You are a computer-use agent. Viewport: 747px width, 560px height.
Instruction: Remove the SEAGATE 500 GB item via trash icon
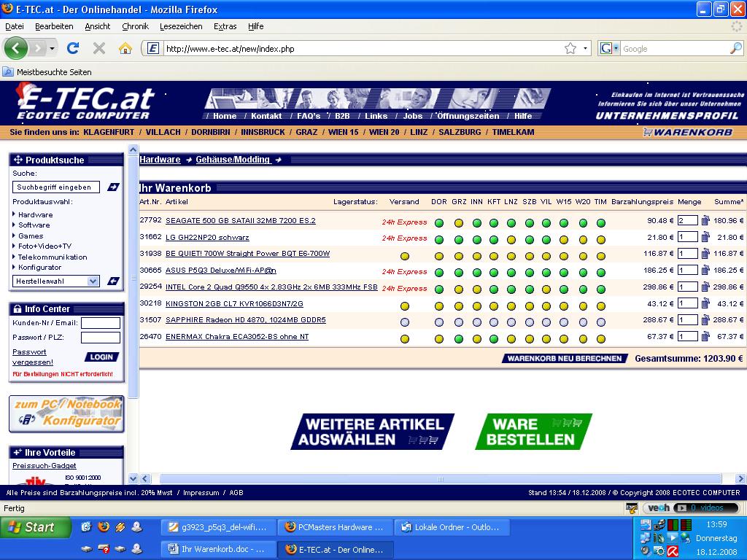705,220
